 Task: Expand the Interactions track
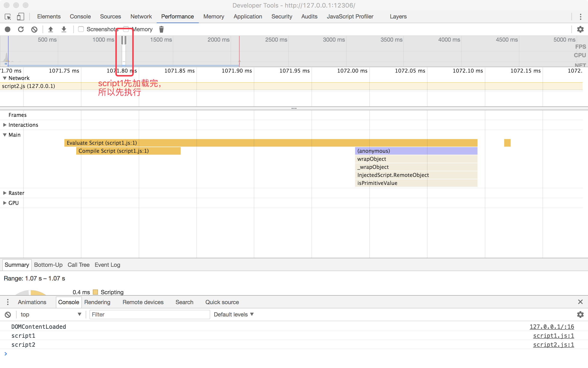pyautogui.click(x=5, y=125)
